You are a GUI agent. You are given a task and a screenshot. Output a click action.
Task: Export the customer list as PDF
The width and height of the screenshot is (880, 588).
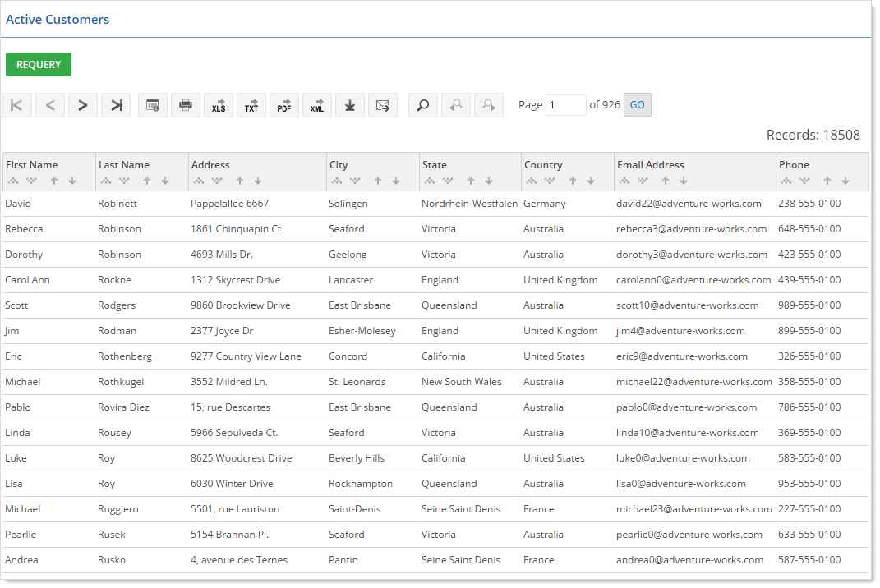[283, 104]
